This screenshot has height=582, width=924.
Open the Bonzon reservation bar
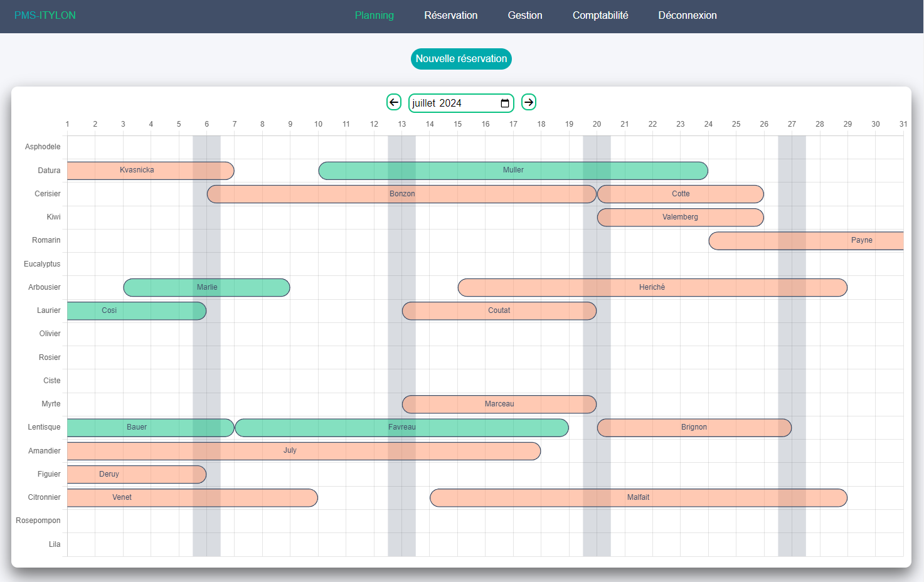(401, 194)
